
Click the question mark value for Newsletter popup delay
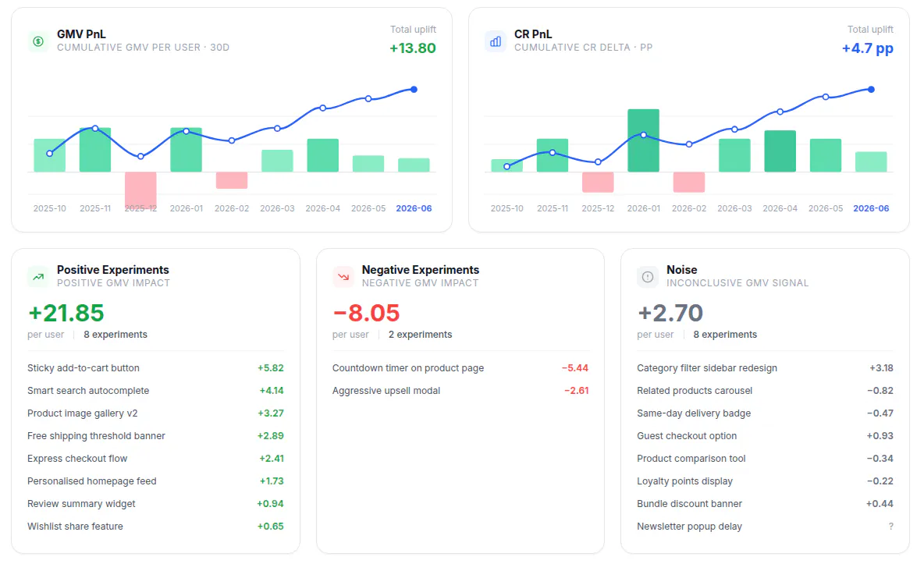click(x=890, y=527)
